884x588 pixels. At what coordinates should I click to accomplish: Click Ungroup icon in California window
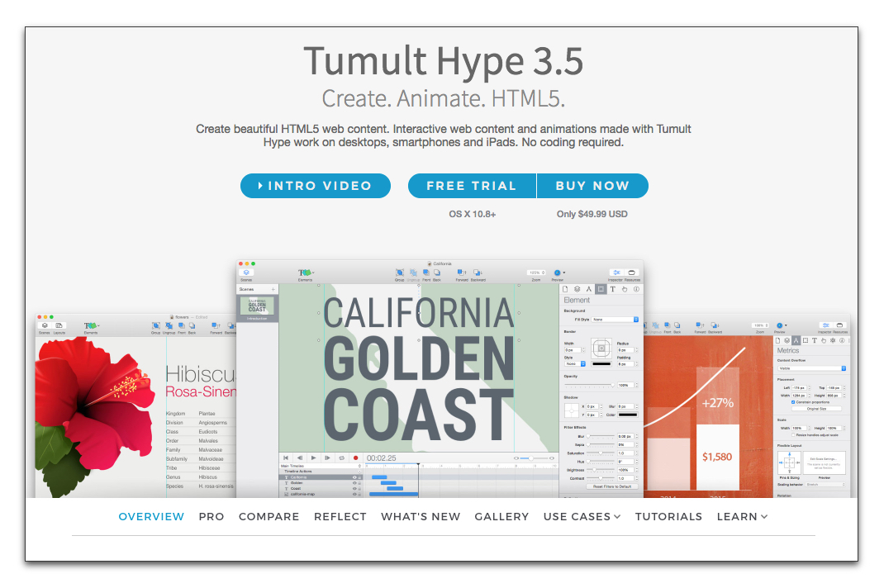(413, 273)
